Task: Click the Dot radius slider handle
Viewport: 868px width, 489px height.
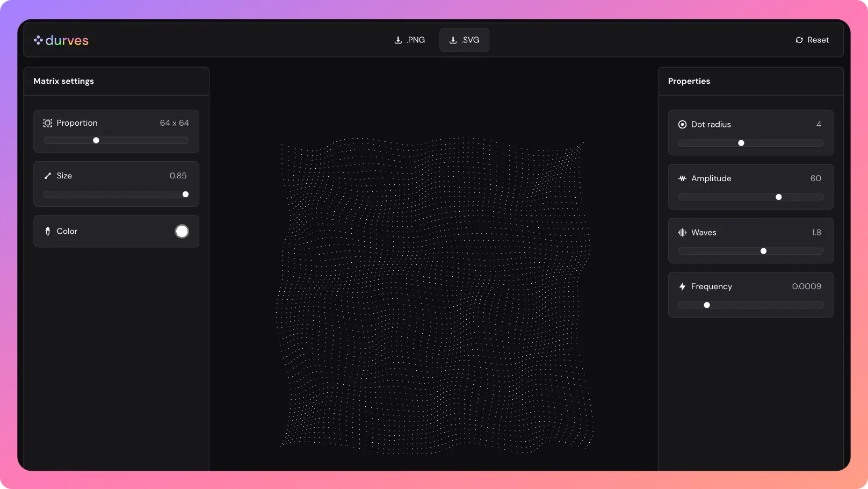Action: [741, 143]
